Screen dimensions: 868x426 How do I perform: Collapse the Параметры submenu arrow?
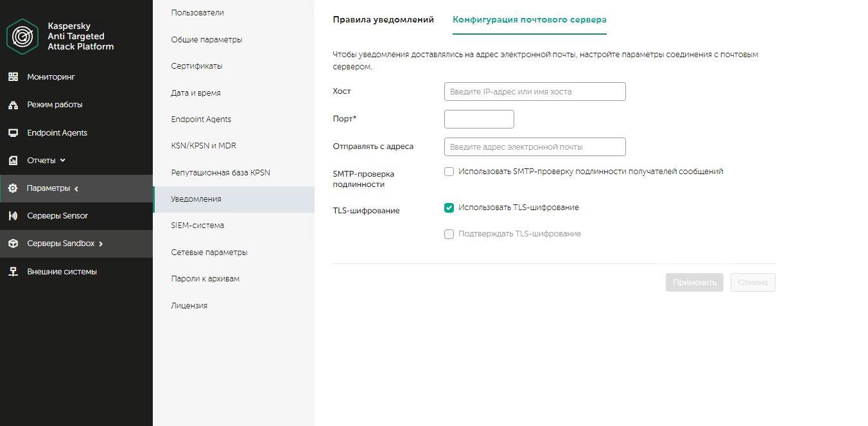coord(76,189)
